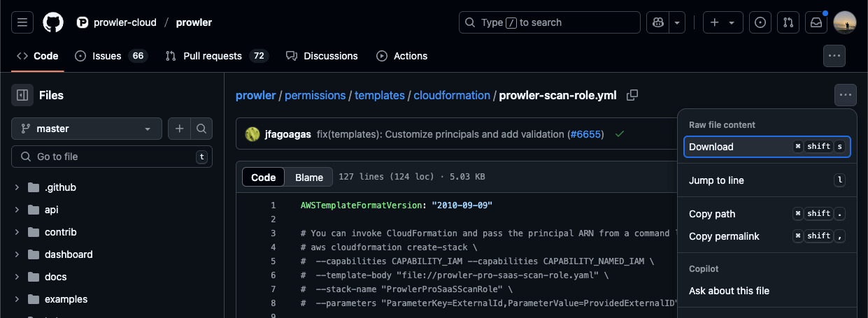Open the Copilot dropdown arrow
The height and width of the screenshot is (318, 868).
point(678,22)
